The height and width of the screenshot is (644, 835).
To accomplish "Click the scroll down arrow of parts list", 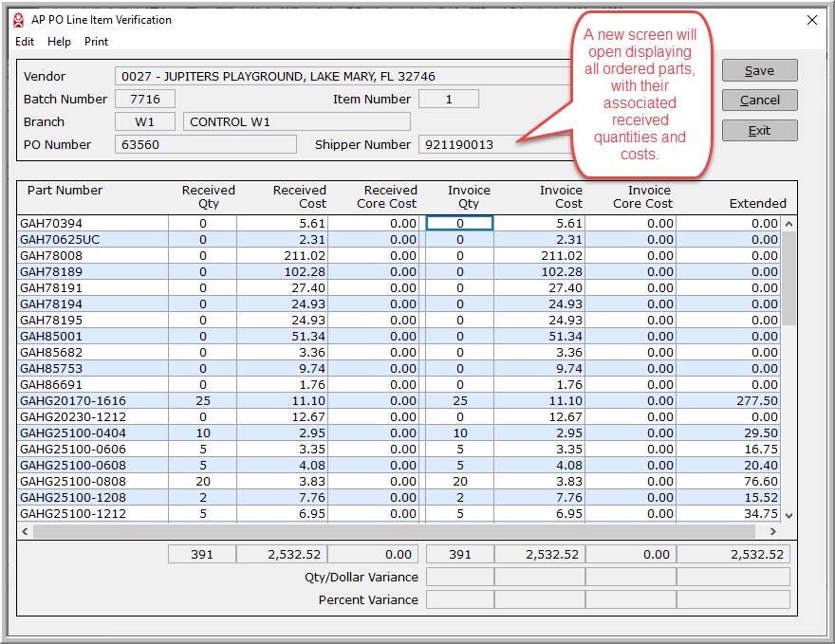I will (x=789, y=515).
